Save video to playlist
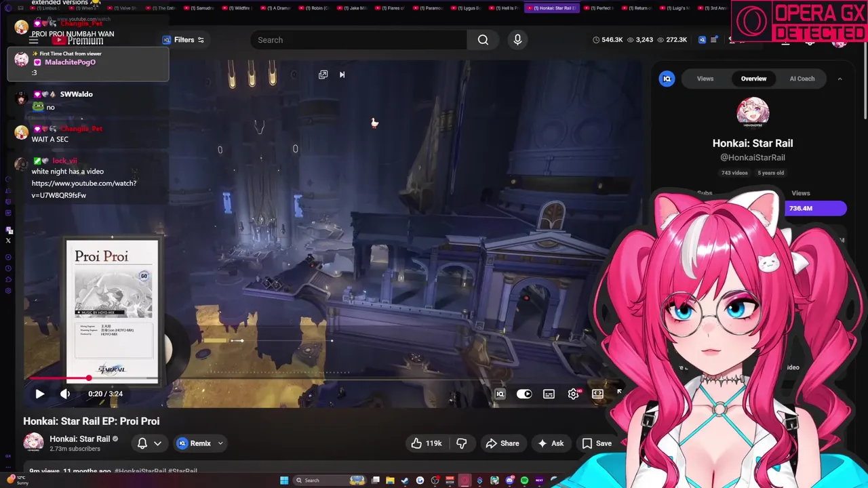Image resolution: width=868 pixels, height=488 pixels. [x=597, y=443]
